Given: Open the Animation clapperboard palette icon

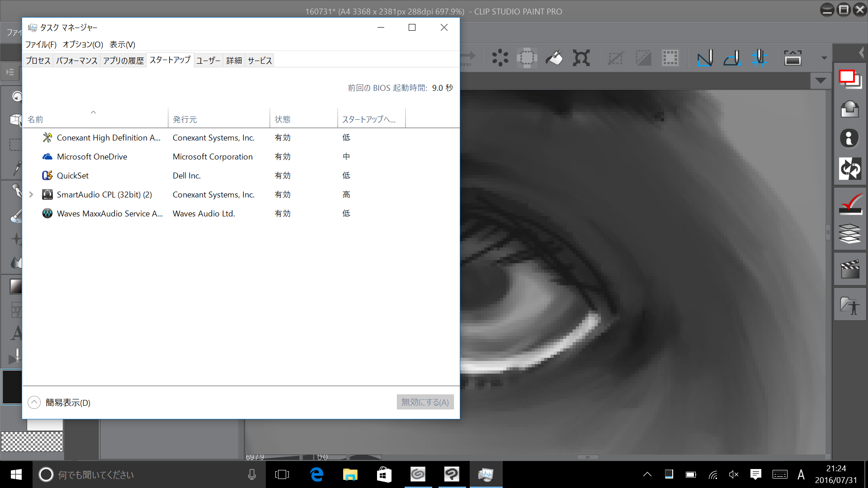Looking at the screenshot, I should point(849,270).
